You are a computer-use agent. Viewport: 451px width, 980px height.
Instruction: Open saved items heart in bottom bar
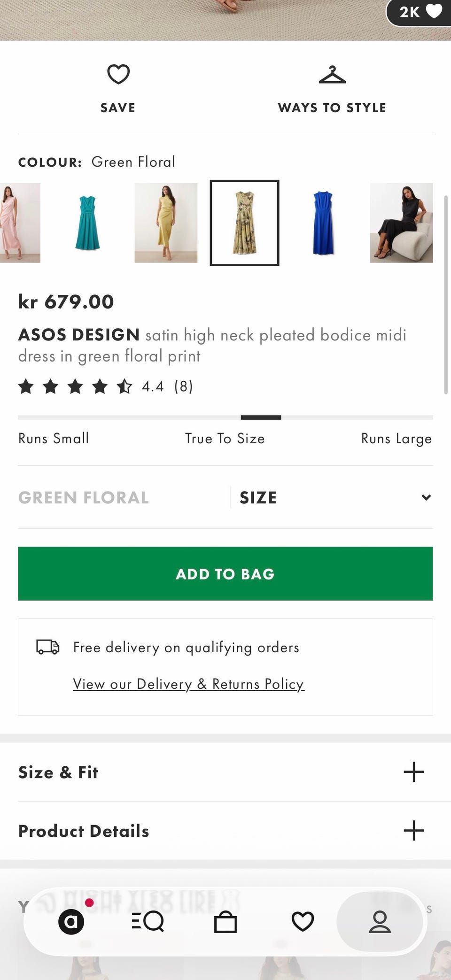click(x=303, y=921)
